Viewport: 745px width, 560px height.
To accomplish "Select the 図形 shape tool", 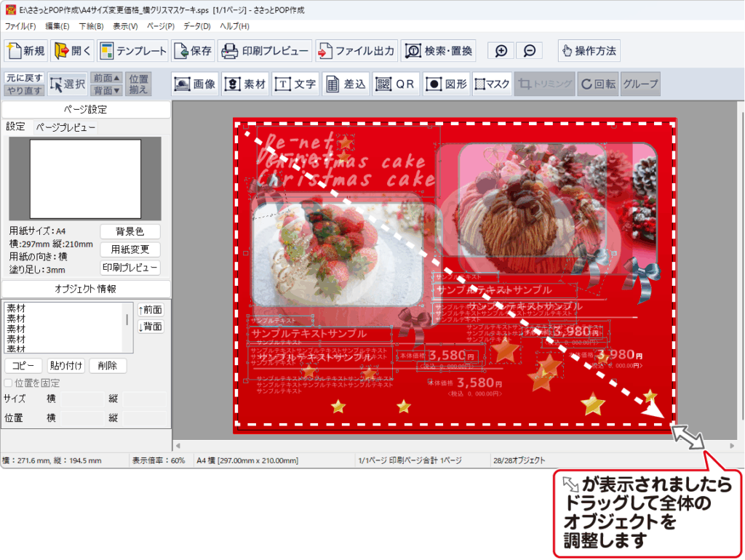I will coord(446,84).
